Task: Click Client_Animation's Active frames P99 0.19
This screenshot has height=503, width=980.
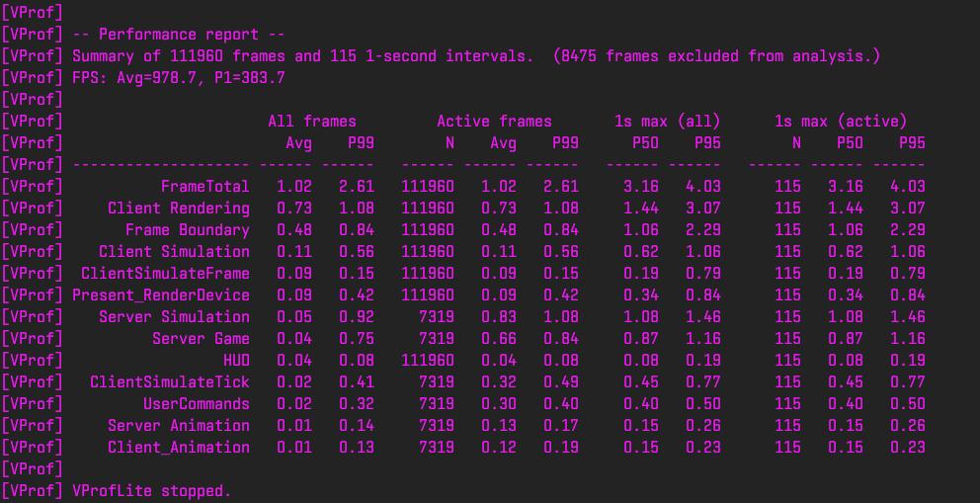Action: 561,448
